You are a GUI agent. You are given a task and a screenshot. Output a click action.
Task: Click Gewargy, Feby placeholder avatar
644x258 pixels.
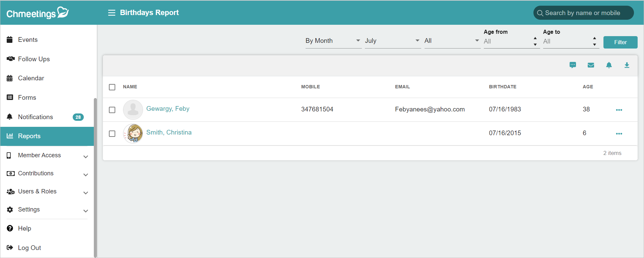[x=133, y=110]
